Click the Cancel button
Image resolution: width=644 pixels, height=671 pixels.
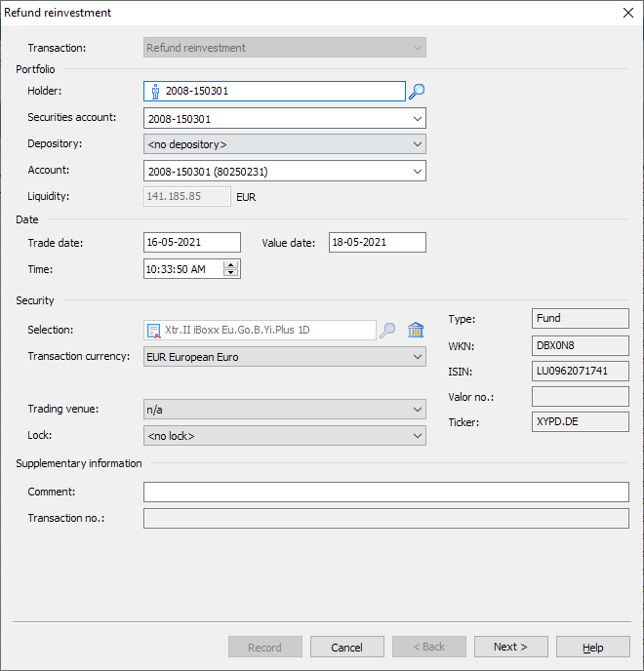[x=346, y=647]
